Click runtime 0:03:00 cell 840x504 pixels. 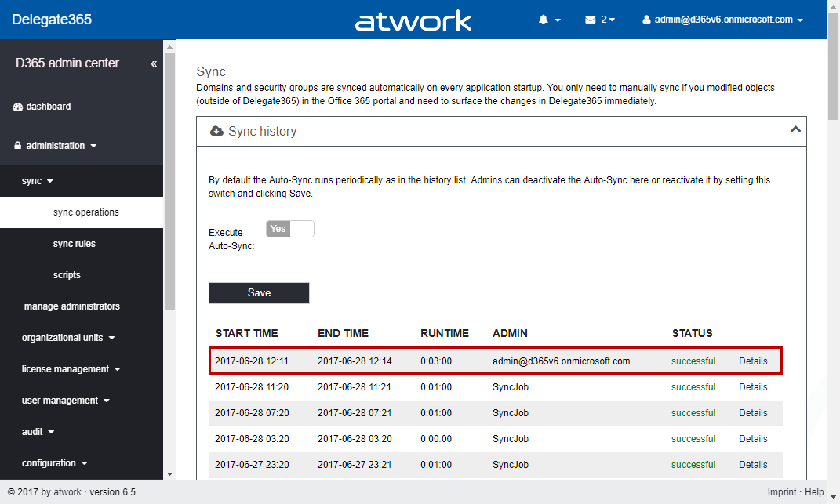pos(435,361)
